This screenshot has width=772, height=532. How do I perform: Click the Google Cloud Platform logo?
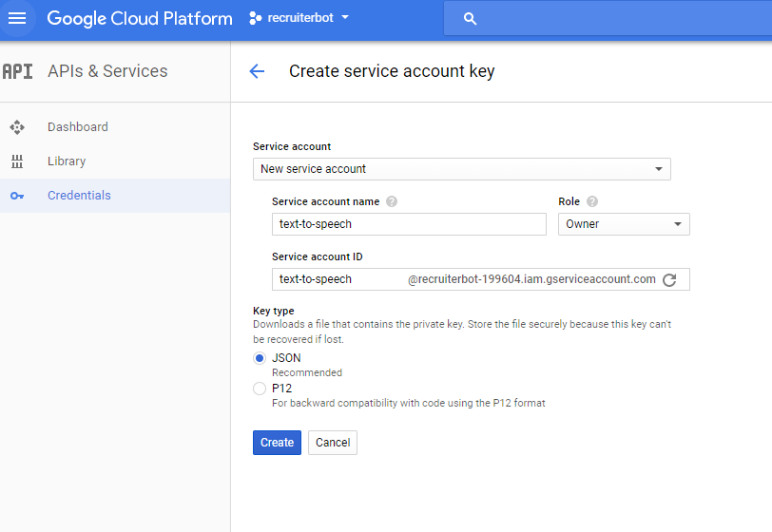coord(140,18)
